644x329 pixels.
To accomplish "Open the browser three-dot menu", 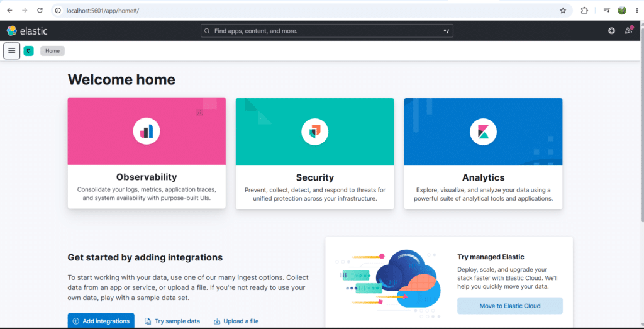I will point(636,10).
